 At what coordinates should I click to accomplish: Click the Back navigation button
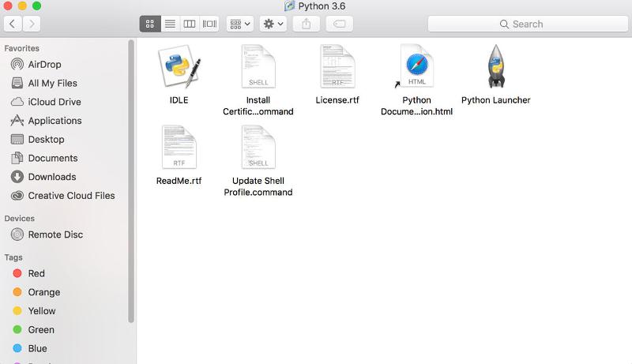click(13, 24)
